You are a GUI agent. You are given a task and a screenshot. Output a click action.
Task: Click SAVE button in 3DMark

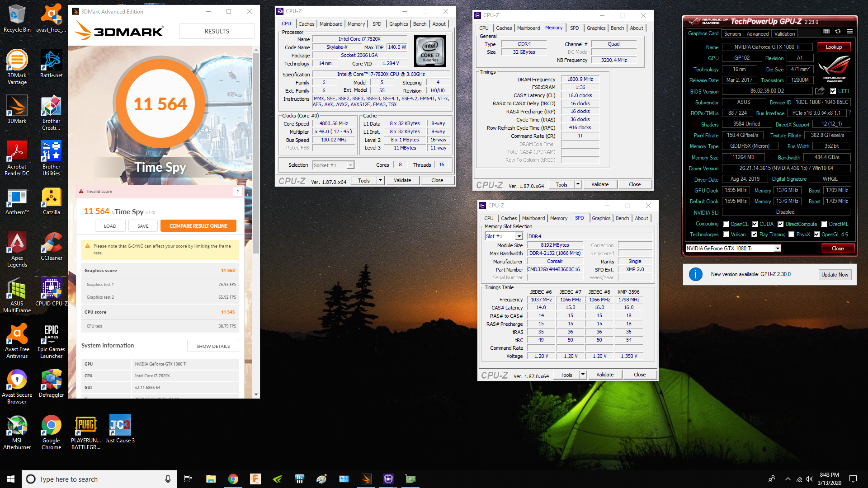pyautogui.click(x=143, y=226)
